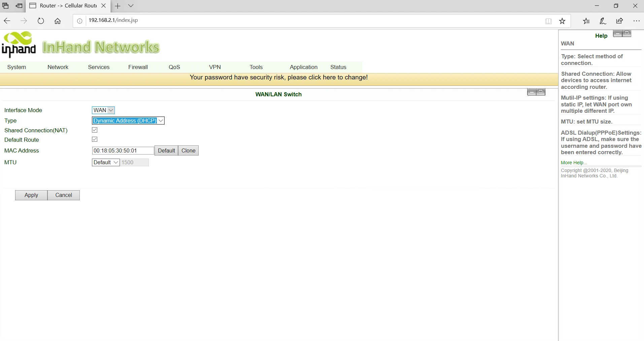
Task: Open the MTU Default dropdown
Action: 106,162
